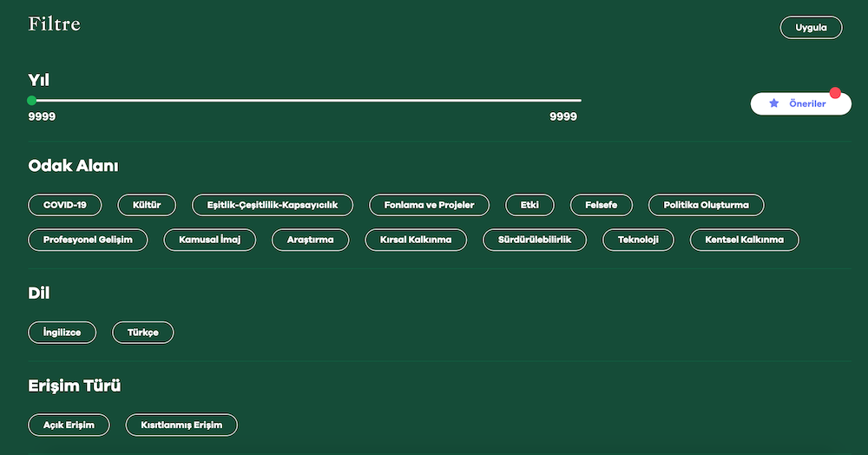Screen dimensions: 868x455
Task: Select the Teknoloji filter chip
Action: click(x=638, y=240)
